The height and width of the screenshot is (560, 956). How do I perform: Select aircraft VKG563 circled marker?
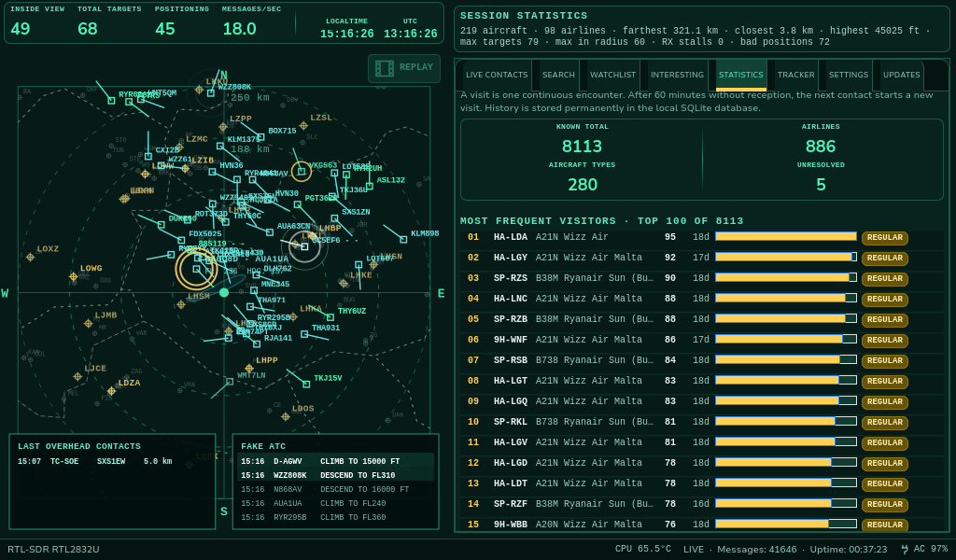point(302,172)
